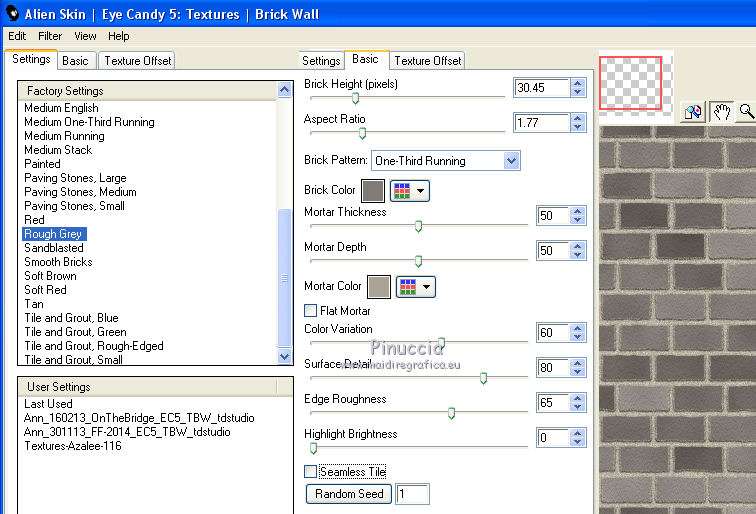756x514 pixels.
Task: Click the preview toggle icon beside the hand tool
Action: coord(693,112)
